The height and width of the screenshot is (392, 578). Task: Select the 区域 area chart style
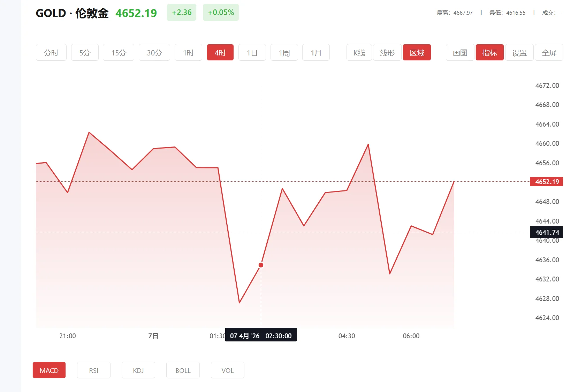417,52
